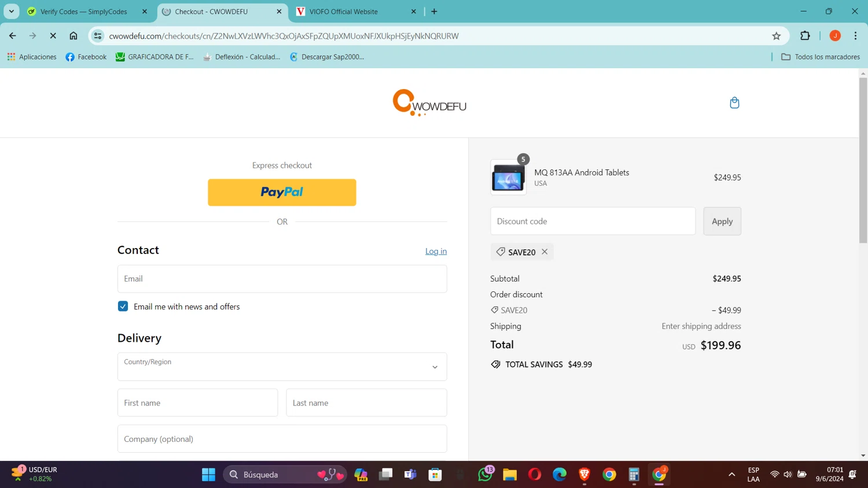Open Copilot from the taskbar
The width and height of the screenshot is (868, 488).
point(361,475)
